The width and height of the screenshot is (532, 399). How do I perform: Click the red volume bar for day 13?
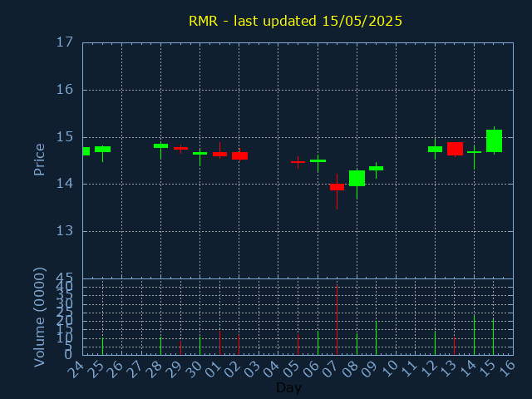(455, 346)
